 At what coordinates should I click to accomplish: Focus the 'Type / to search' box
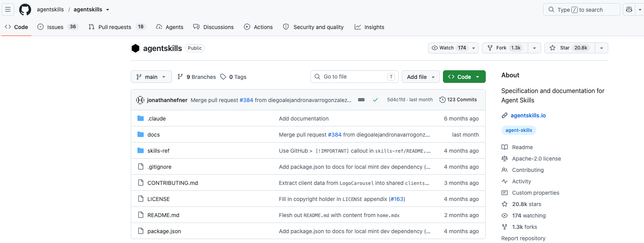pyautogui.click(x=582, y=9)
